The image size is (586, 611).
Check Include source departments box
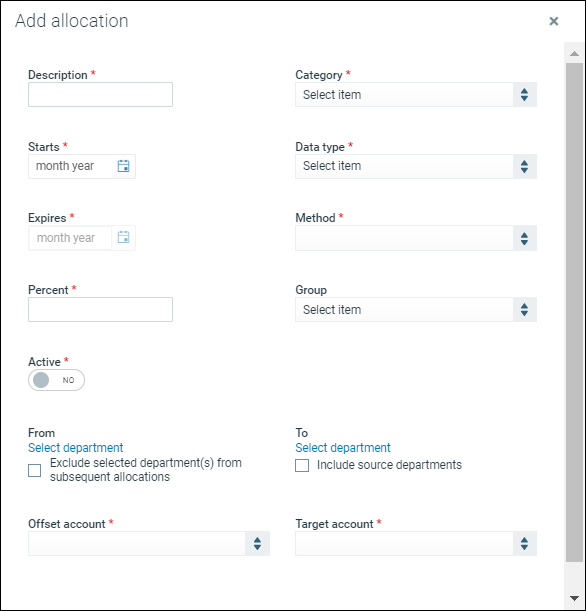pyautogui.click(x=302, y=465)
